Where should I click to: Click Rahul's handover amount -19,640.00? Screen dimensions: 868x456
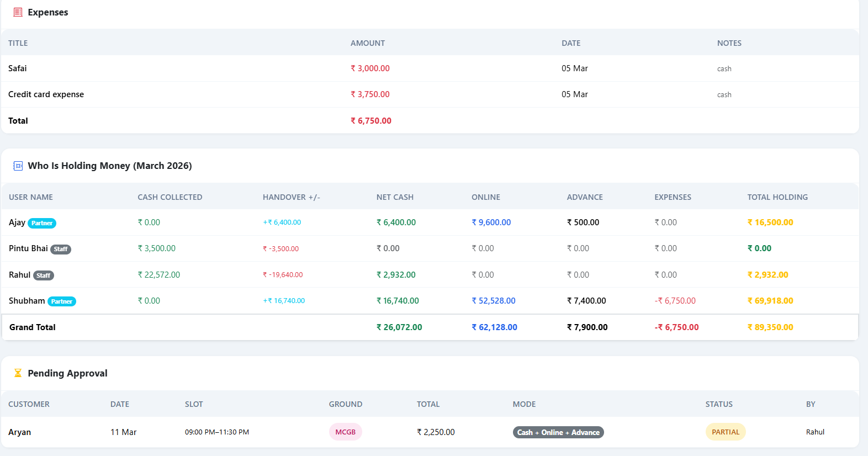[x=283, y=275]
